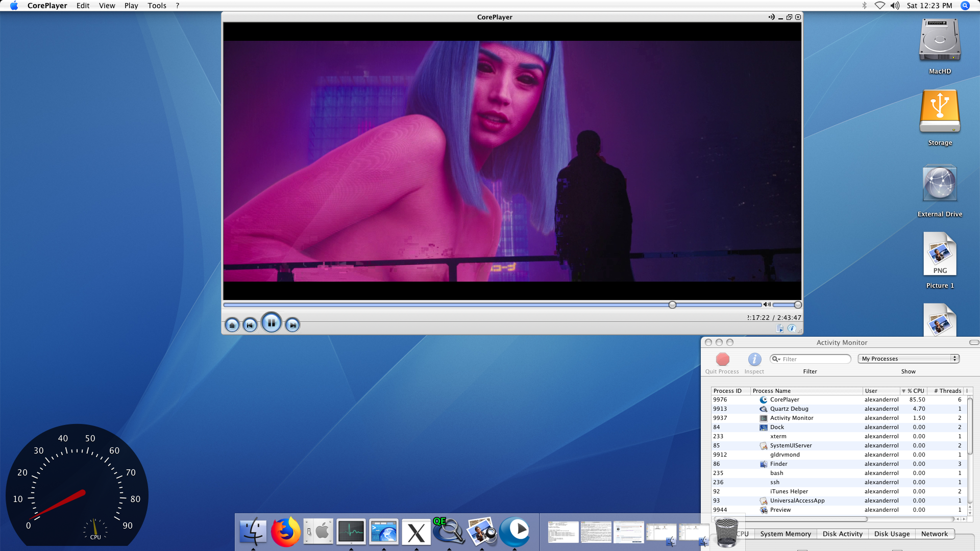Select gldrvmond process row
Image resolution: width=980 pixels, height=551 pixels.
[838, 455]
